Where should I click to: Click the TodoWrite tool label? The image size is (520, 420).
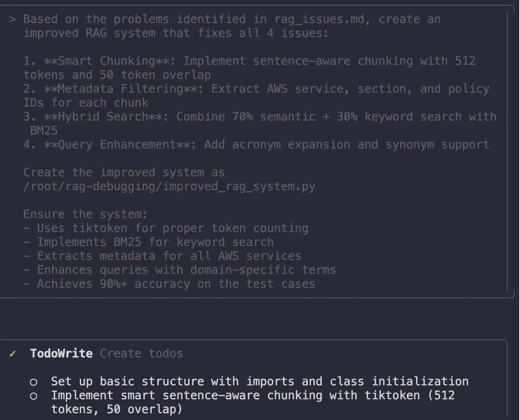tap(61, 353)
